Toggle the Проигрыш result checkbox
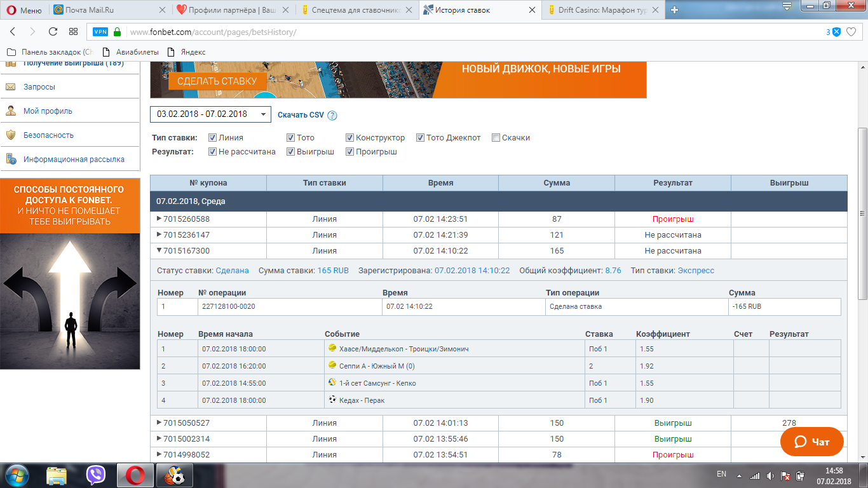The image size is (868, 488). (349, 152)
